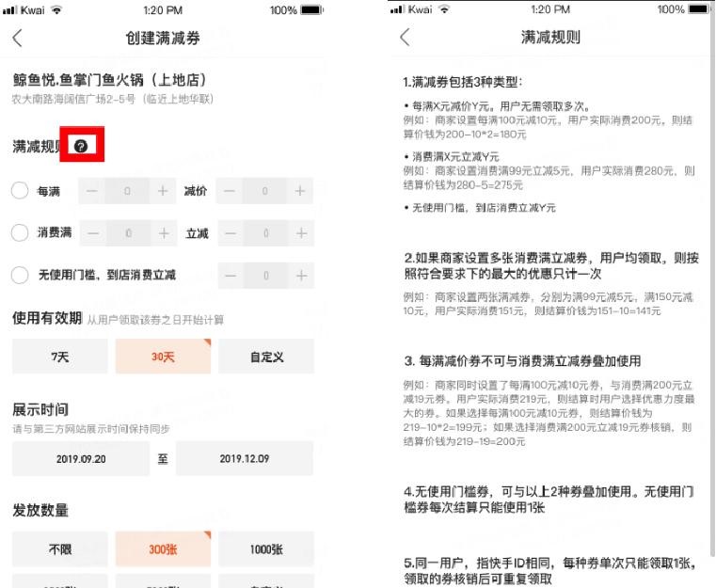The image size is (716, 588).
Task: Tap the 创建满减券 page title
Action: [x=163, y=39]
